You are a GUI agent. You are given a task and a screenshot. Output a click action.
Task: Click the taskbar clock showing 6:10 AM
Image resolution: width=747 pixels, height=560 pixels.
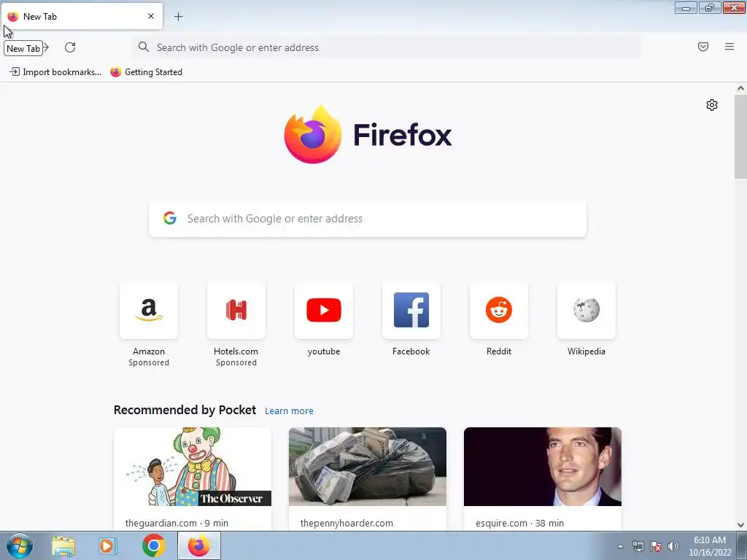coord(710,546)
